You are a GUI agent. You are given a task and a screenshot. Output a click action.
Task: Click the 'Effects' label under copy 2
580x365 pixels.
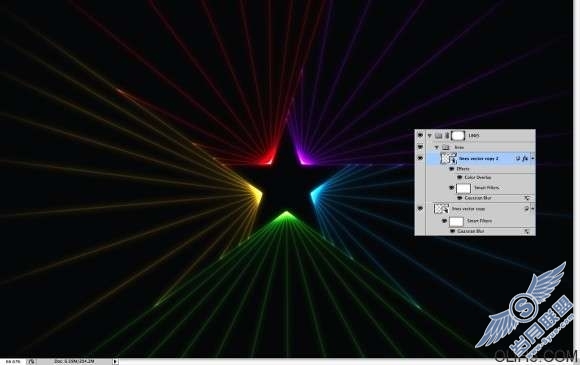click(x=463, y=169)
